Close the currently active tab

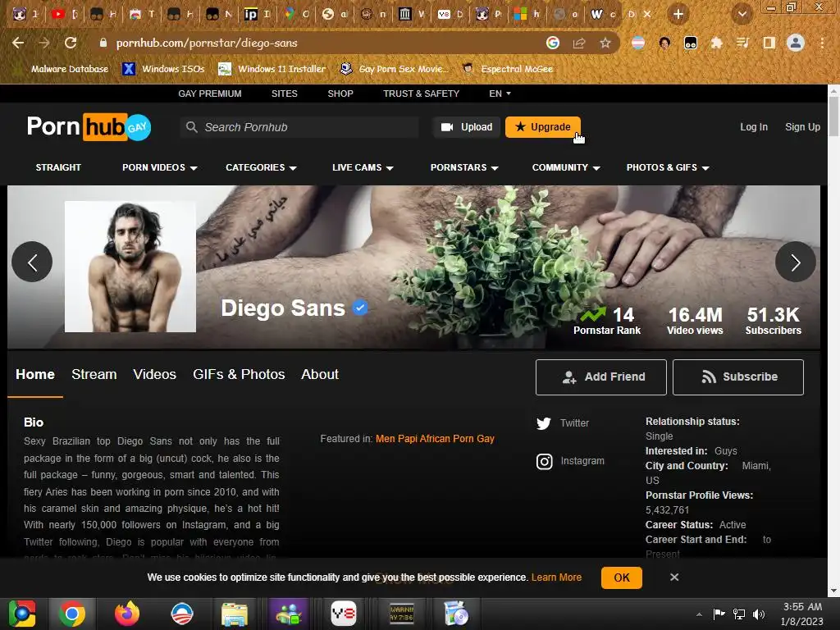(x=647, y=15)
